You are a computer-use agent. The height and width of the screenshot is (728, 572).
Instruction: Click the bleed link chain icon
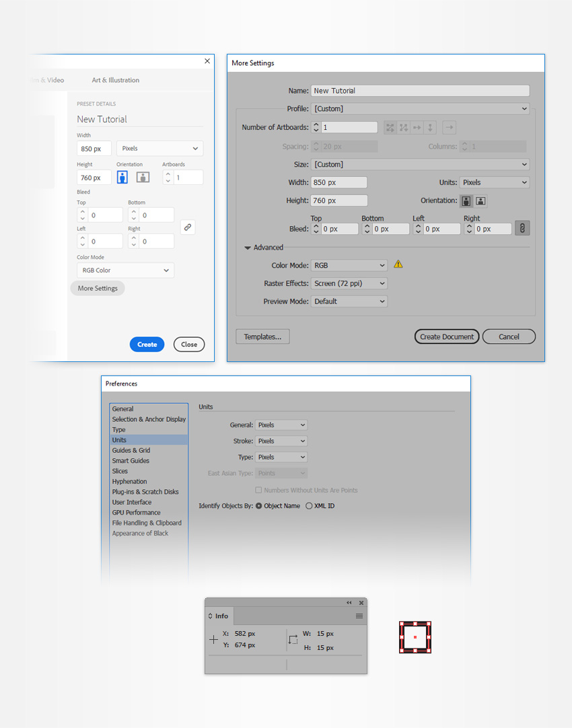(188, 227)
